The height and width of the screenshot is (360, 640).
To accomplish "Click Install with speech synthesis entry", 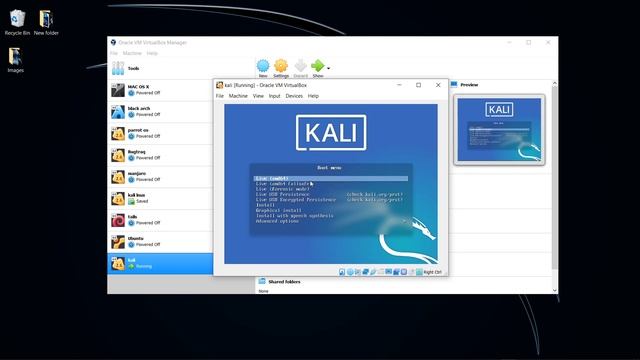I will [x=295, y=216].
